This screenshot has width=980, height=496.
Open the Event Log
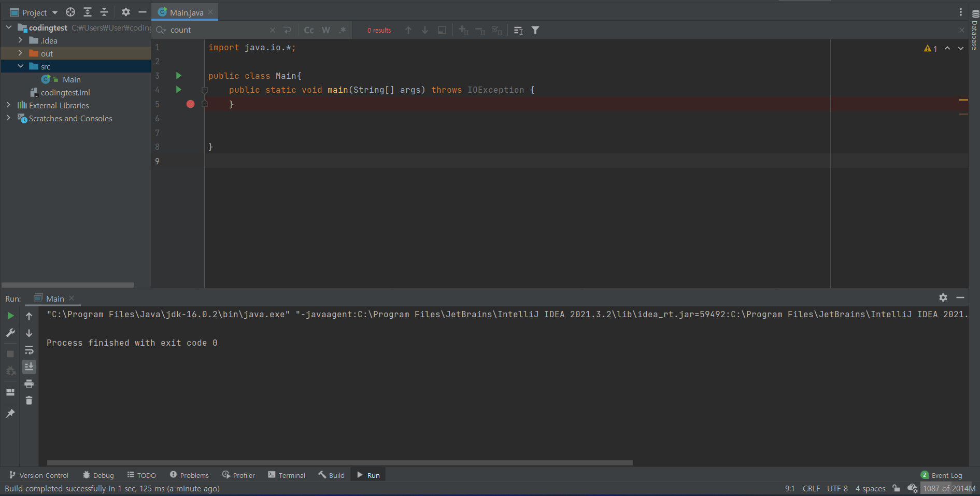(947, 474)
